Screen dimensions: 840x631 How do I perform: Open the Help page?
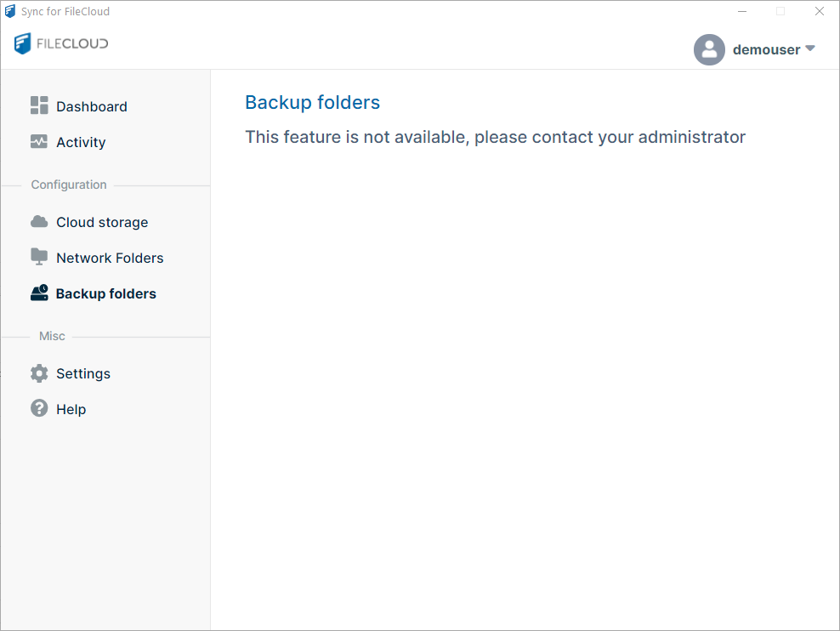click(71, 408)
